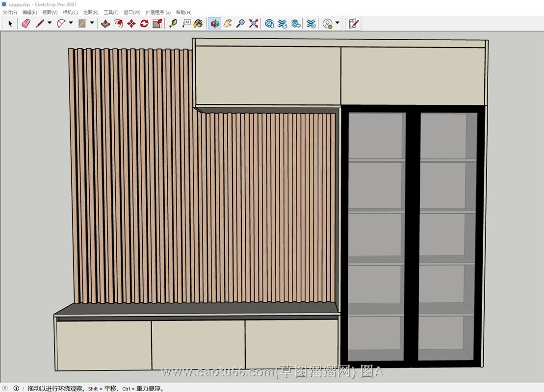Activate the Push/Pull tool
This screenshot has width=544, height=392.
(x=105, y=23)
